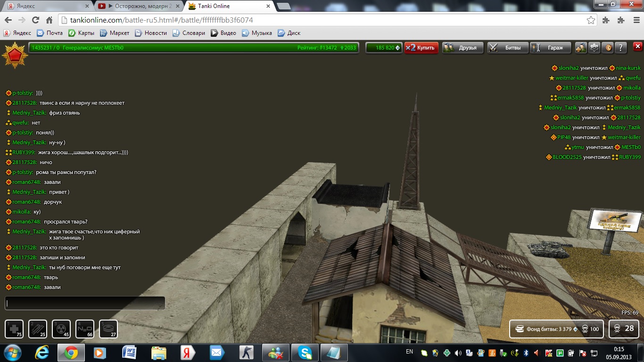
Task: Go to the browser home page
Action: 49,20
